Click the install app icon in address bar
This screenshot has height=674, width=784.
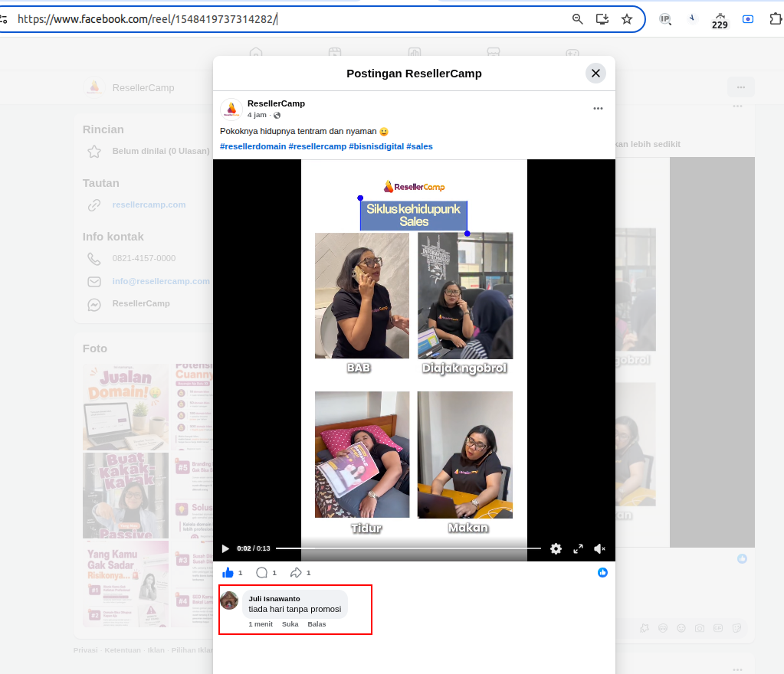[602, 19]
